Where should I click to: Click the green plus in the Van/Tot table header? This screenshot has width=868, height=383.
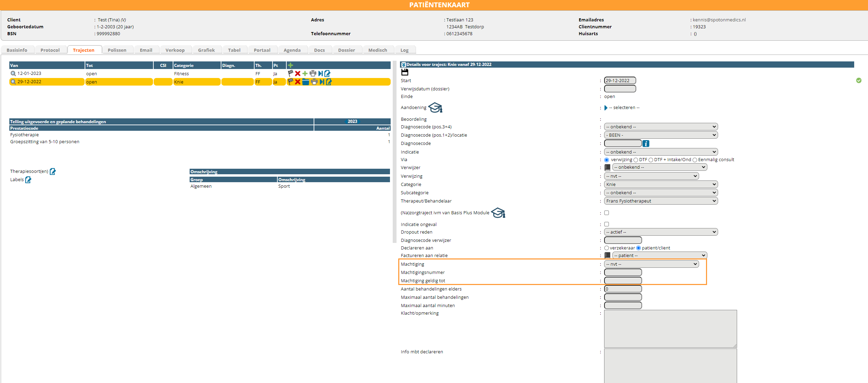[x=290, y=65]
